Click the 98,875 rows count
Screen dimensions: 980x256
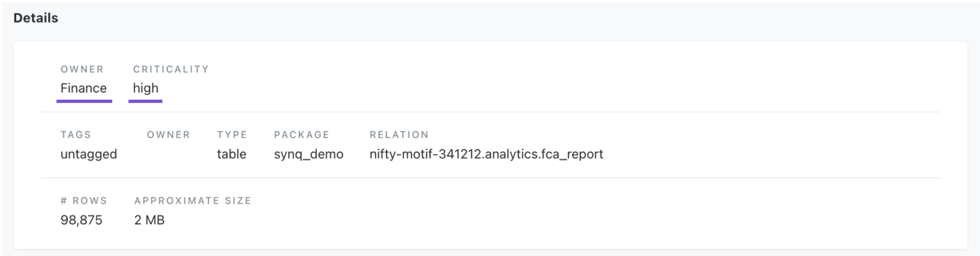tap(81, 220)
